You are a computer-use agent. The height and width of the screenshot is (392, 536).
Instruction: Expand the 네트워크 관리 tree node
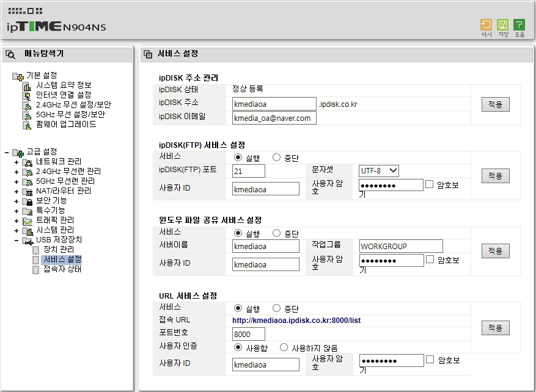tap(17, 162)
